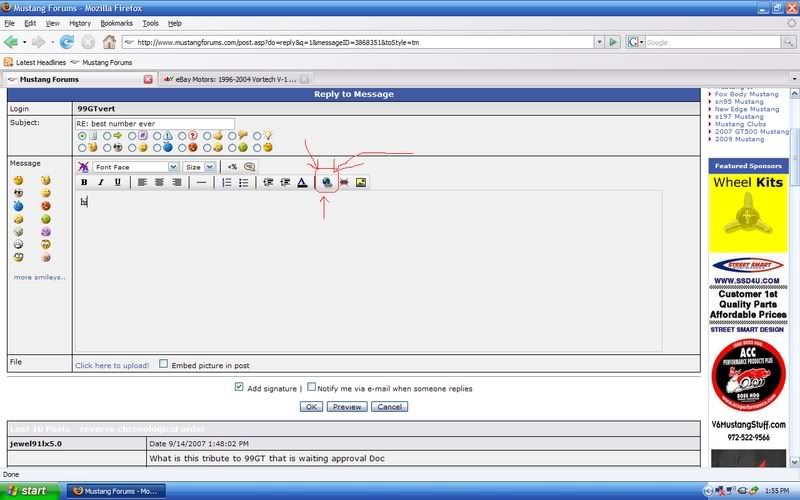The image size is (800, 500).
Task: Align message text left
Action: [x=142, y=182]
